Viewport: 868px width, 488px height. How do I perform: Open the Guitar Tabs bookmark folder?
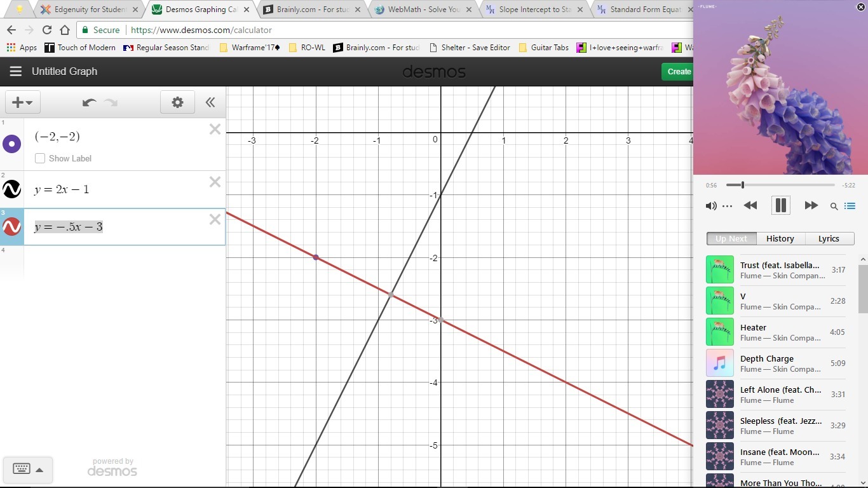pos(544,48)
